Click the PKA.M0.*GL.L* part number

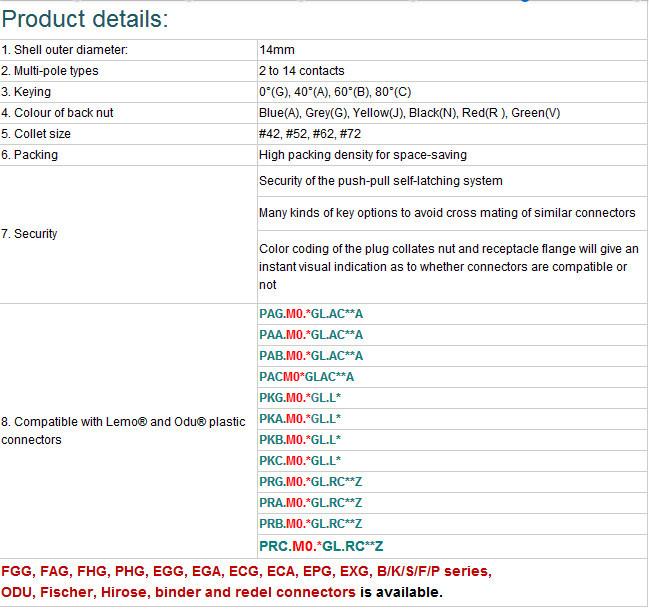pos(300,419)
